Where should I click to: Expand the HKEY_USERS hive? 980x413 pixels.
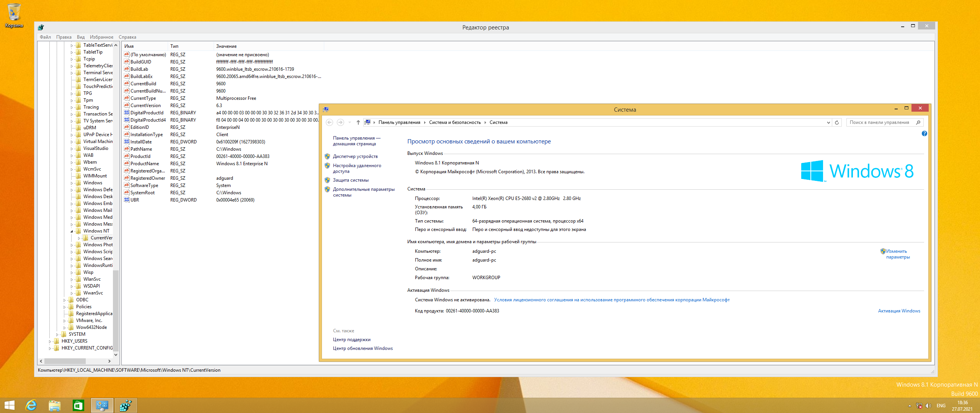coord(50,341)
